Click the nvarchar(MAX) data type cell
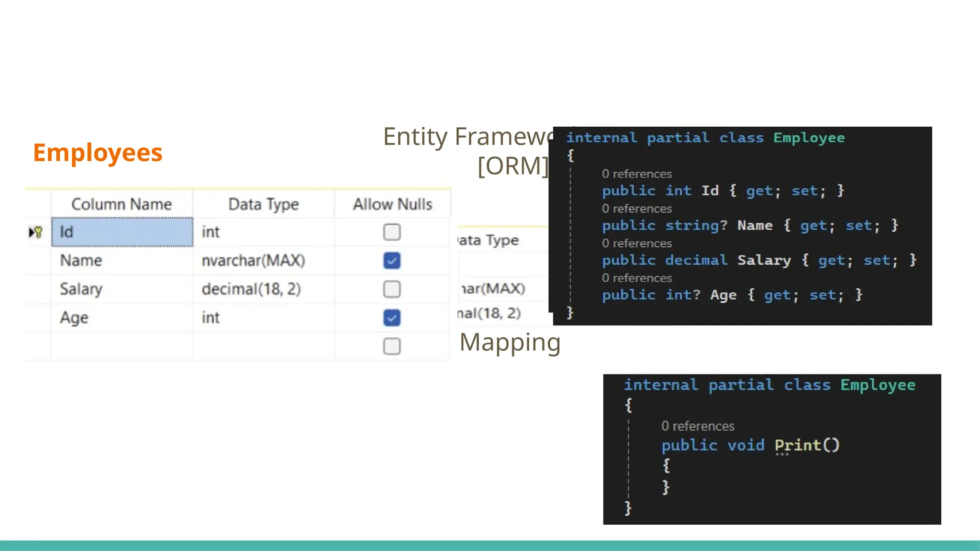 (x=264, y=261)
